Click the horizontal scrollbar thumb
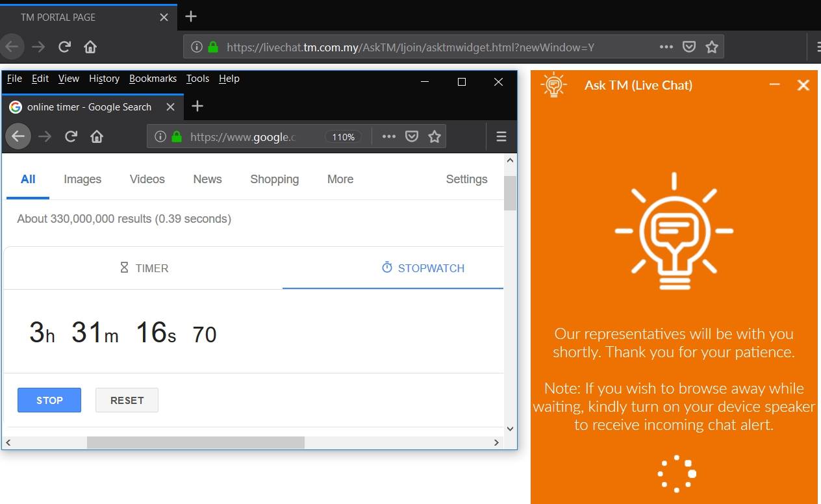Screen dimensions: 821x504 pyautogui.click(x=196, y=442)
